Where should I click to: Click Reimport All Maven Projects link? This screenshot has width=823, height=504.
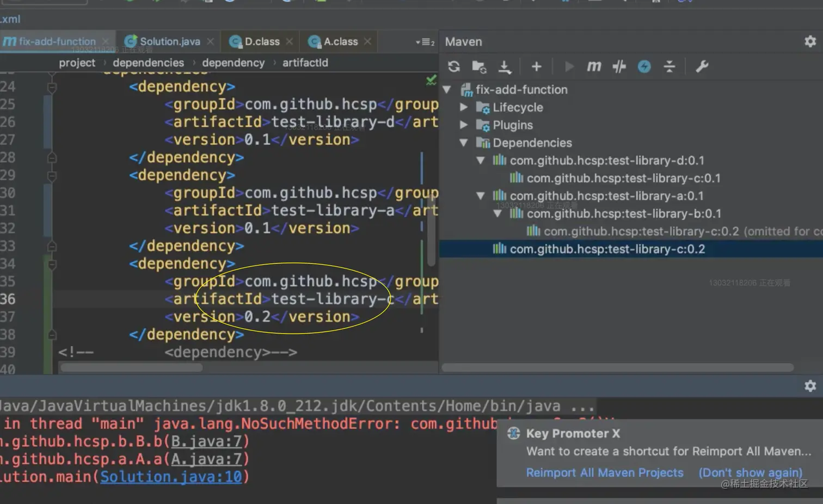coord(605,472)
